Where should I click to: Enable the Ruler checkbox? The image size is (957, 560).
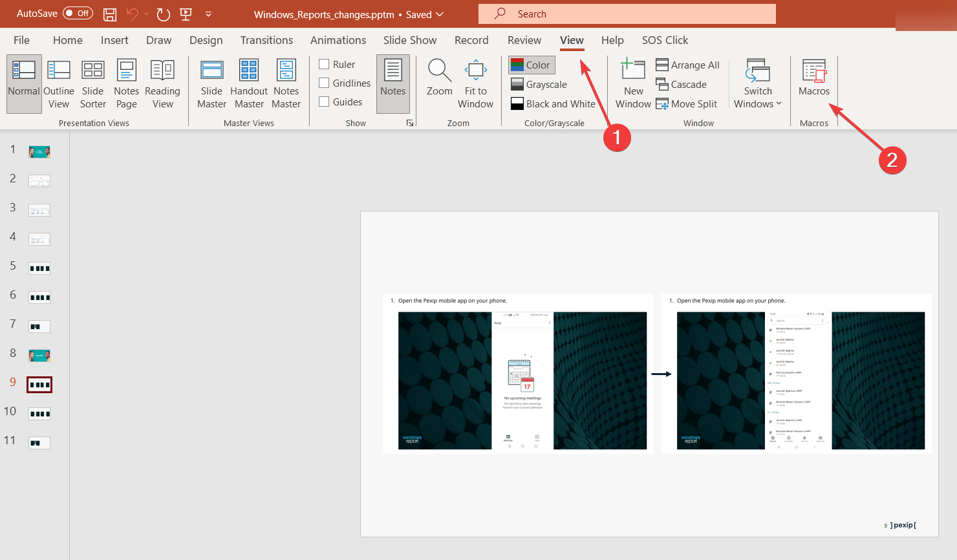[325, 64]
